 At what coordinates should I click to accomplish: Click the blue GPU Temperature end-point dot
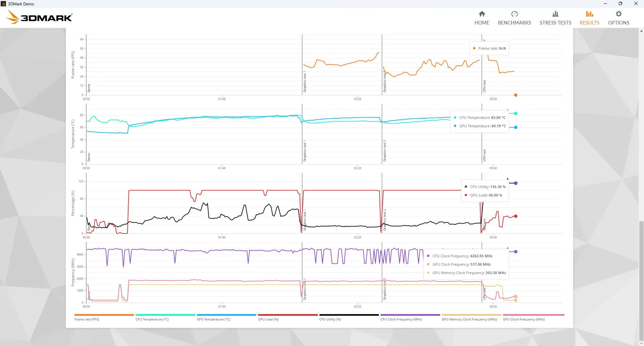coord(516,127)
